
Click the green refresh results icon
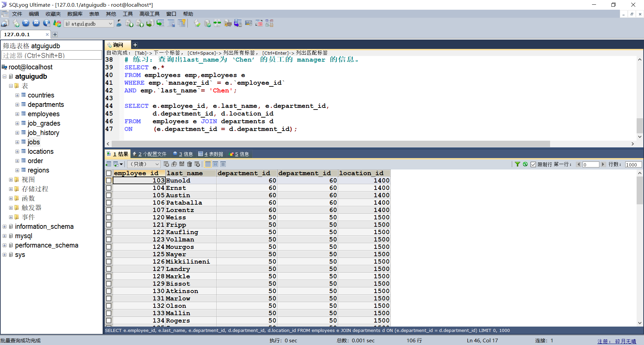click(525, 164)
